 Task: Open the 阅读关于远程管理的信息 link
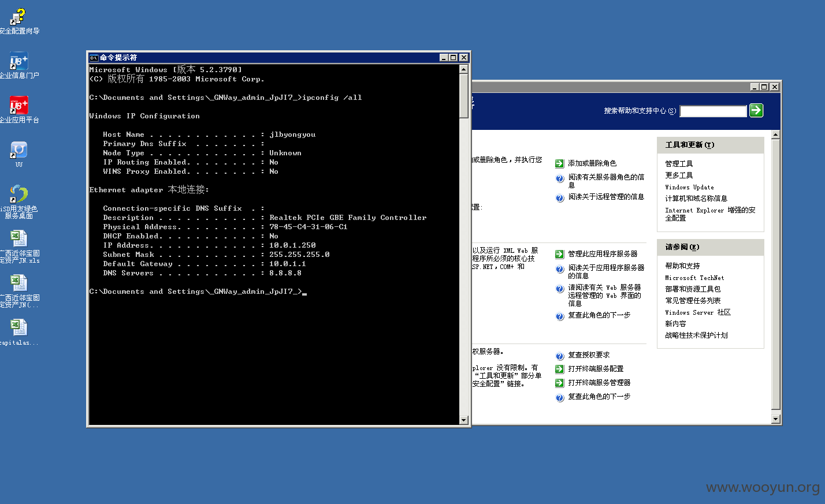[x=606, y=197]
